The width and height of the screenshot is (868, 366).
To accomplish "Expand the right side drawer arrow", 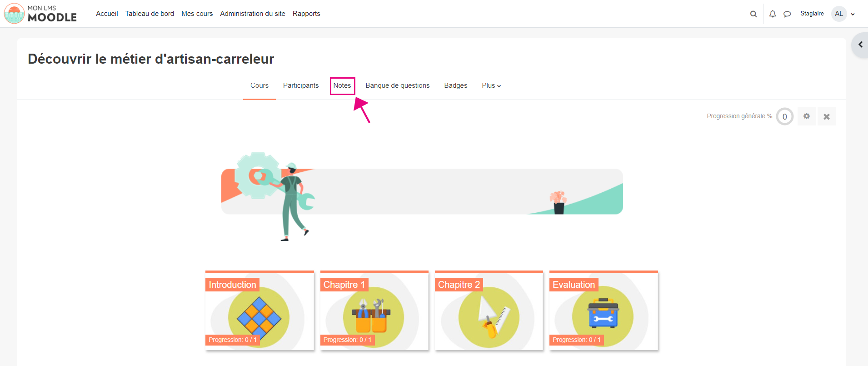I will point(860,45).
